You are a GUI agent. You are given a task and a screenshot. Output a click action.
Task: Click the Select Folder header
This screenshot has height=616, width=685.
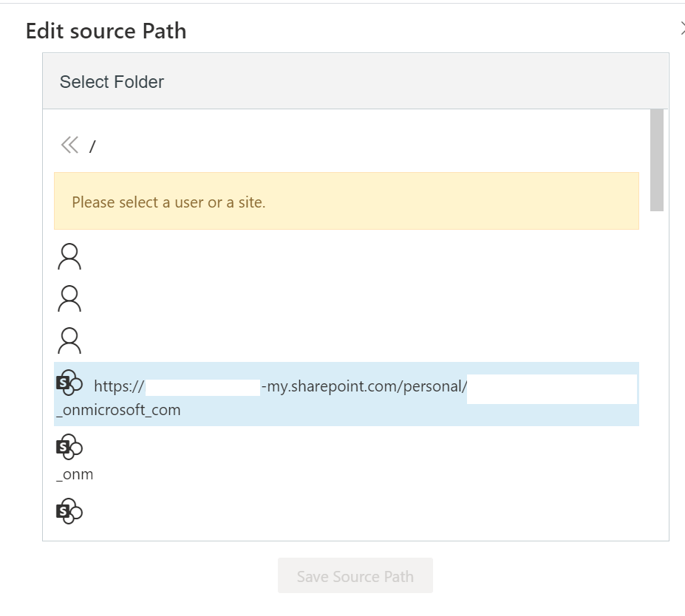pyautogui.click(x=112, y=82)
